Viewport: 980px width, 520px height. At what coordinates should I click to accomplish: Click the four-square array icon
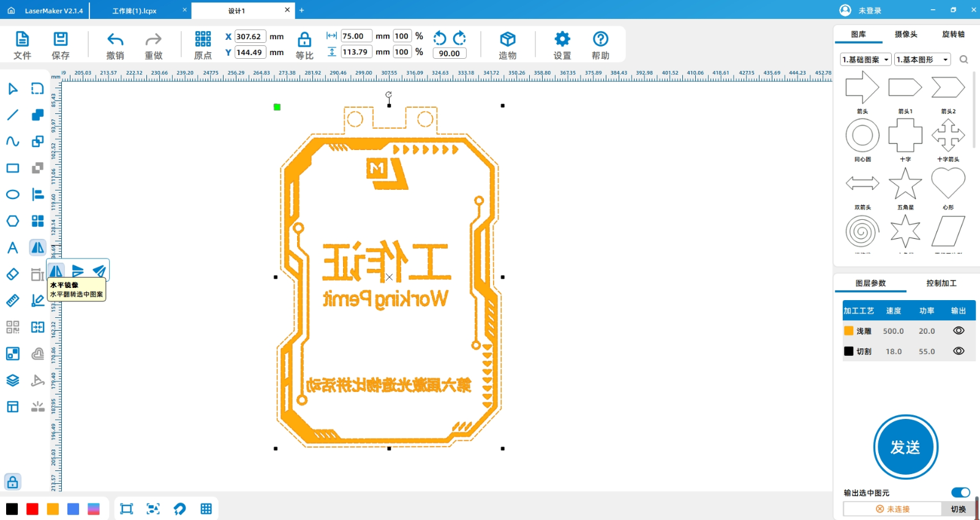point(37,221)
